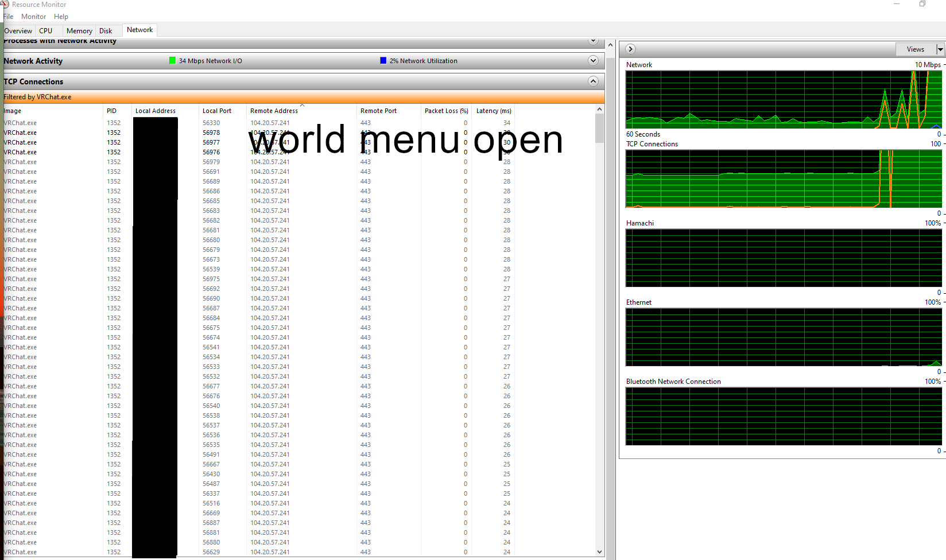Switch to the Memory tab
946x560 pixels.
pos(79,31)
